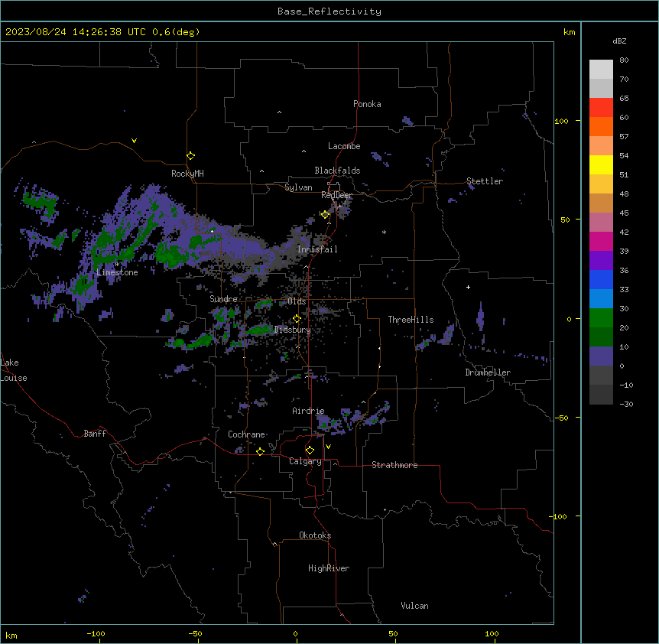Click the HighRiver label

(x=328, y=568)
